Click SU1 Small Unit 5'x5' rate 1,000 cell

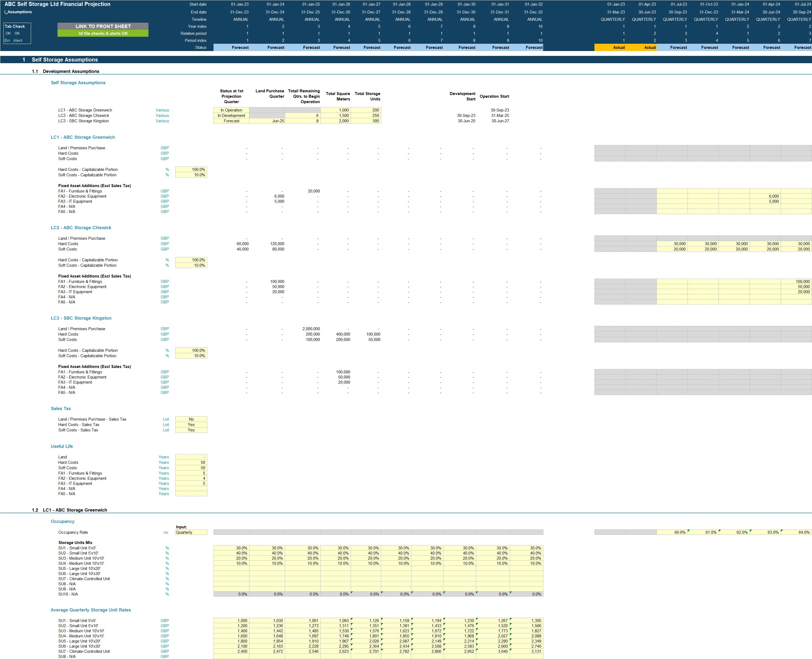coord(231,621)
